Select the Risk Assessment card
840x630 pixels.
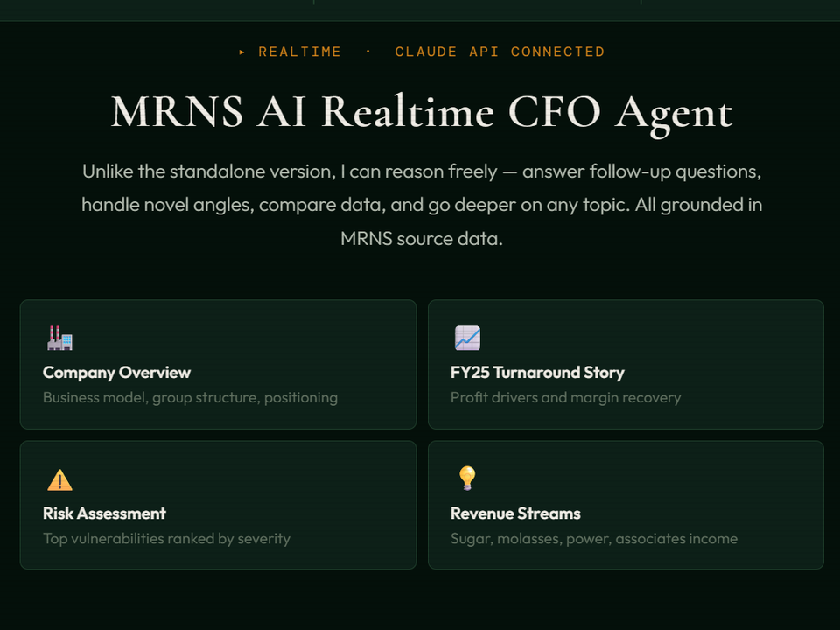pos(218,505)
